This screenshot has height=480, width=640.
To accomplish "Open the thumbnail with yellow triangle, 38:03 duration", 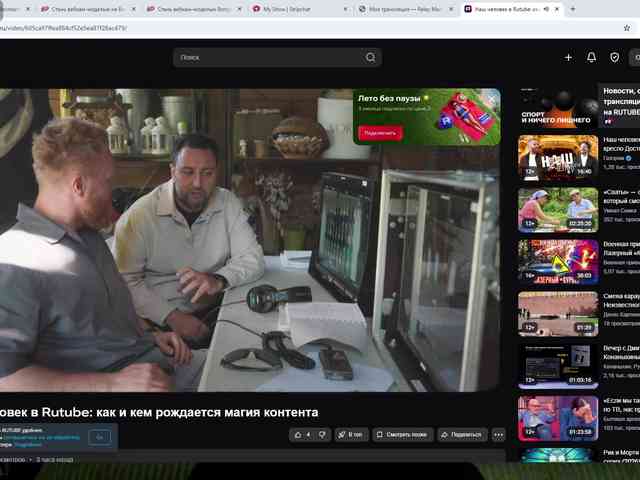I will pyautogui.click(x=558, y=262).
